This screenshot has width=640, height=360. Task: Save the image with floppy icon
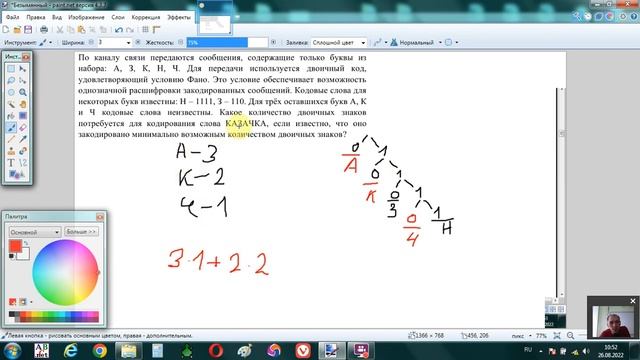(28, 29)
